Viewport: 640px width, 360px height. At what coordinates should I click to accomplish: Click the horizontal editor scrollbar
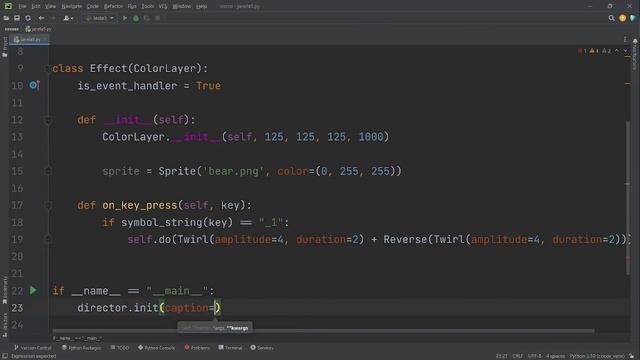click(x=323, y=331)
